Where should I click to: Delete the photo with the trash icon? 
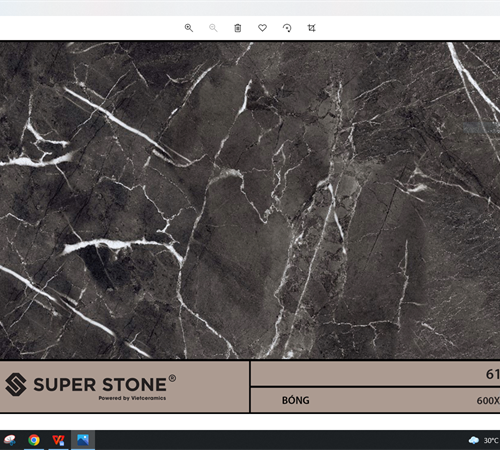[238, 28]
